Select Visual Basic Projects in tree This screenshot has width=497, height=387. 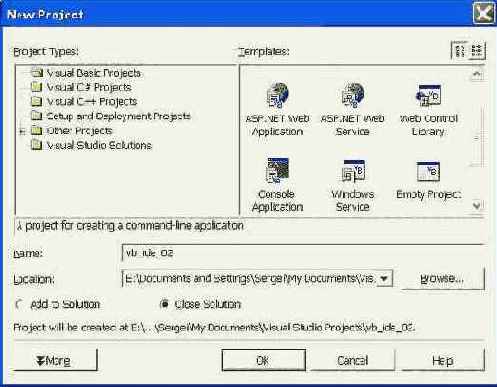point(93,73)
